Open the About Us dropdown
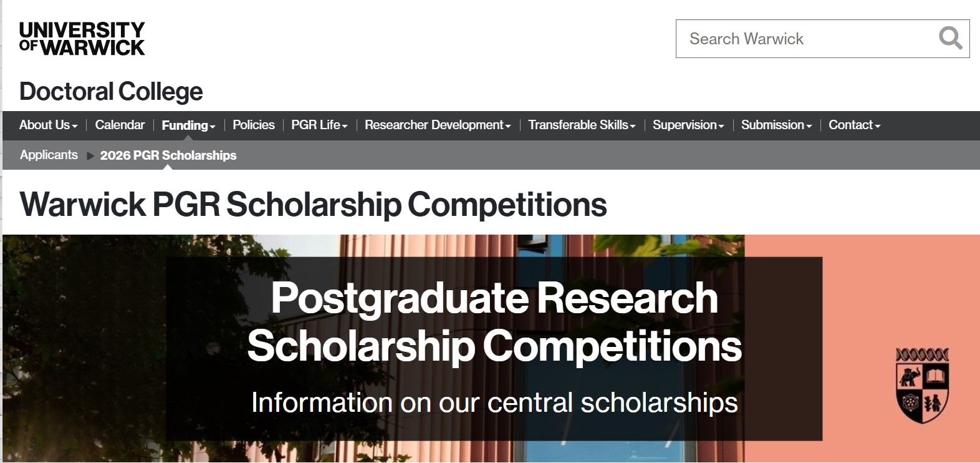The image size is (980, 463). point(46,125)
